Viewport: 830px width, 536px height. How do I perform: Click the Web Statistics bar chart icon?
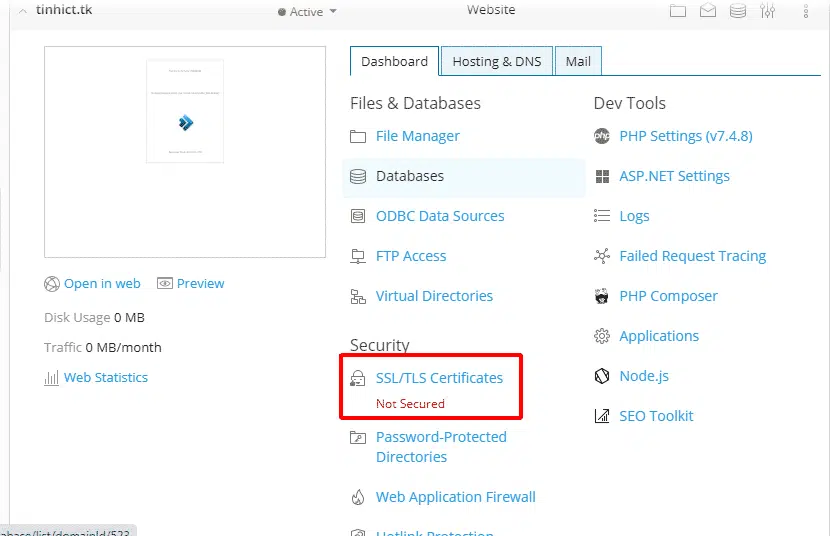pyautogui.click(x=51, y=378)
